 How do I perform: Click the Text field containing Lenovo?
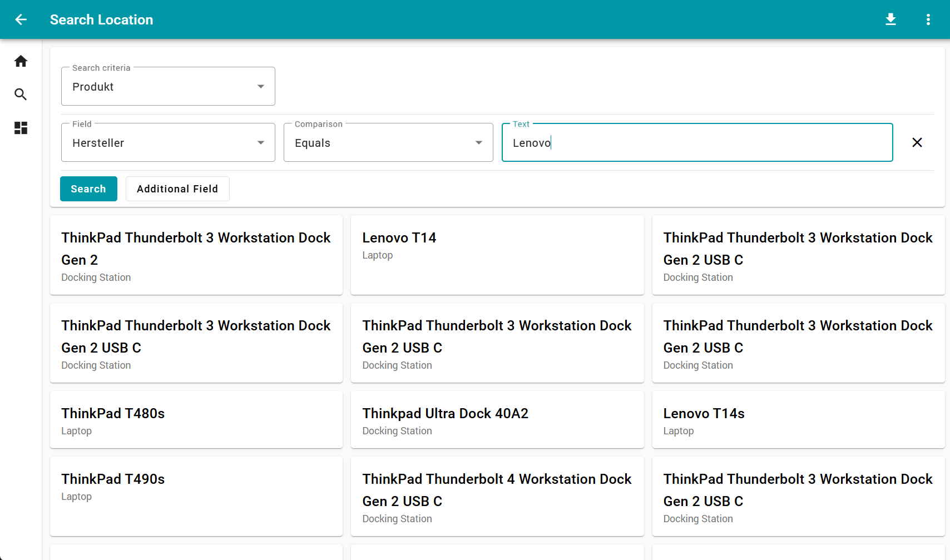click(697, 142)
